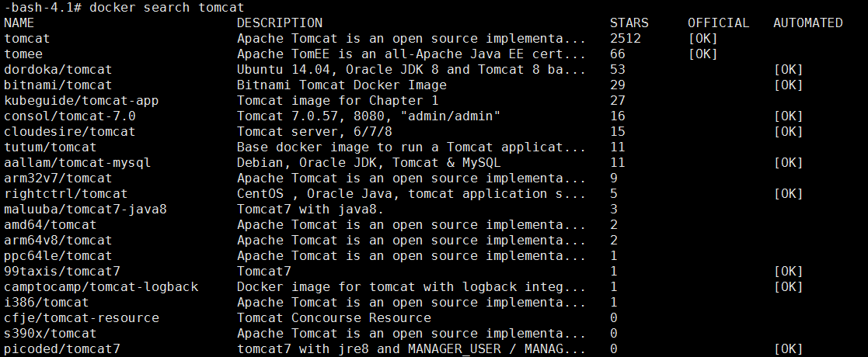Click the kubeguide/tomcat-app entry
868x357 pixels.
click(82, 101)
